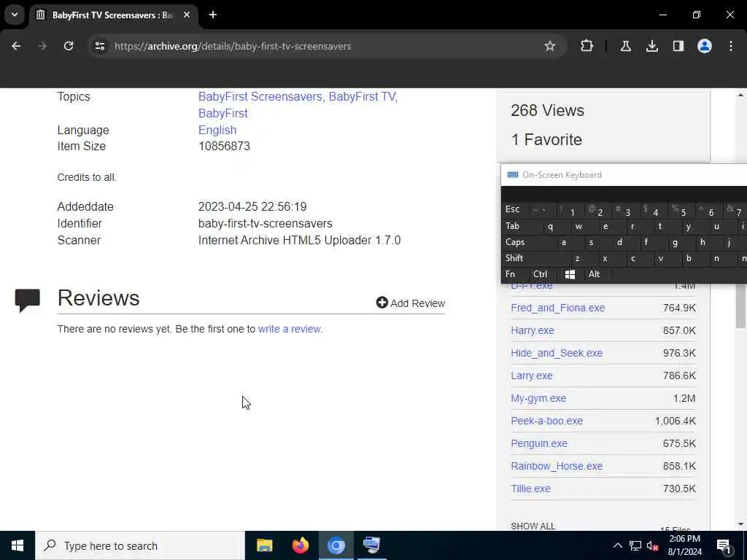Open the Windows Start menu
This screenshot has width=747, height=560.
[x=18, y=545]
